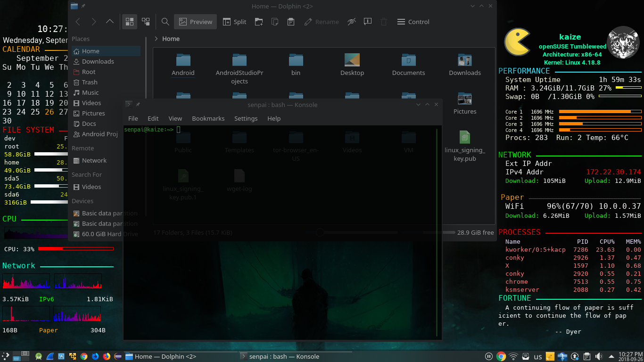Click the Show Information icon in Dolphin toolbar
Viewport: 644px width, 362px height.
(368, 22)
